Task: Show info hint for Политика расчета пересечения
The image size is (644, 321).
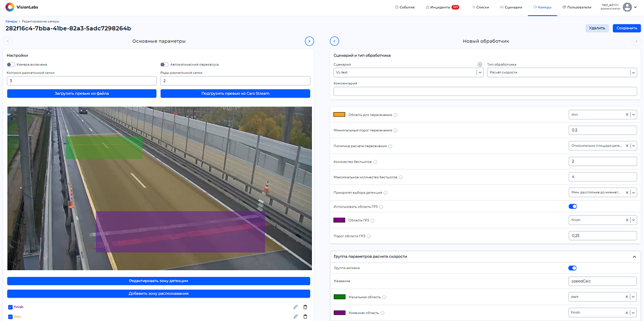Action: click(390, 146)
